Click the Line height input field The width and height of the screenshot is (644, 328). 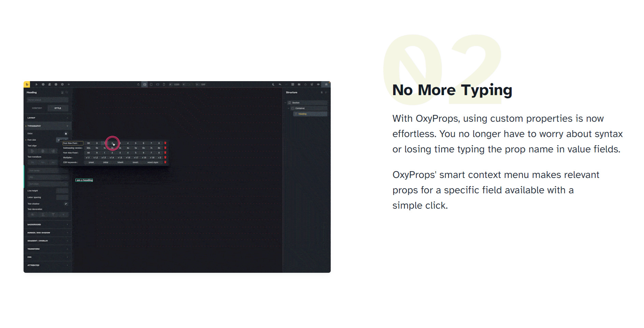[62, 191]
